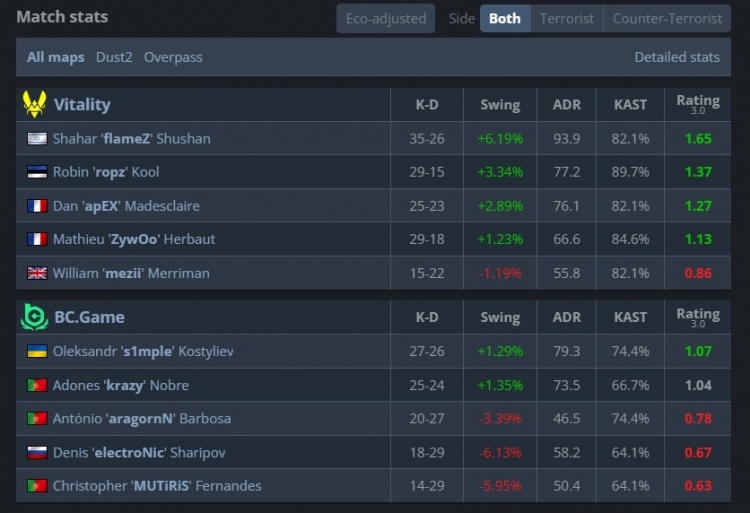Screen dimensions: 750x513
Task: Select the All maps tab
Action: point(55,57)
